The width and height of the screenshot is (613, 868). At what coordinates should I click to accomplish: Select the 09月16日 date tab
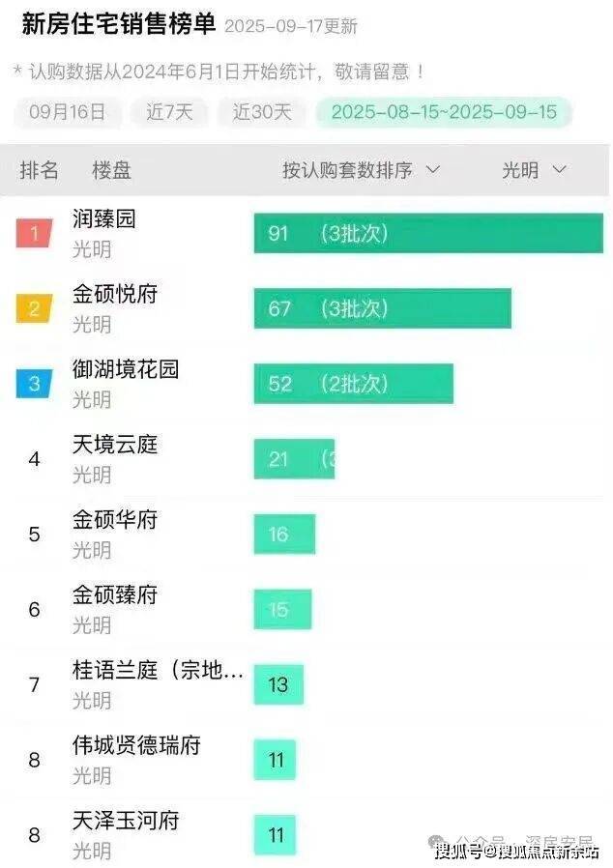pyautogui.click(x=67, y=112)
